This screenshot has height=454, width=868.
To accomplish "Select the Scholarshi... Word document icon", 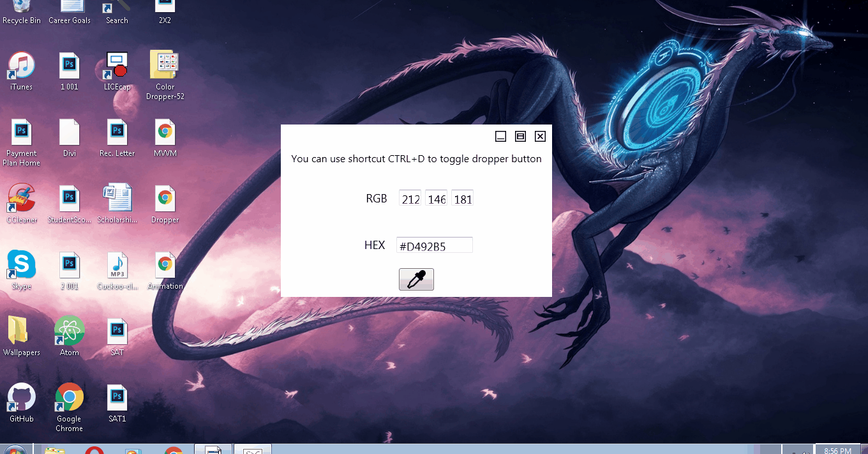I will tap(117, 204).
